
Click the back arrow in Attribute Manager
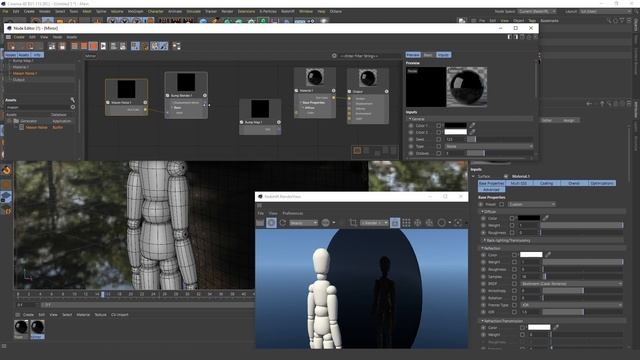click(x=589, y=104)
